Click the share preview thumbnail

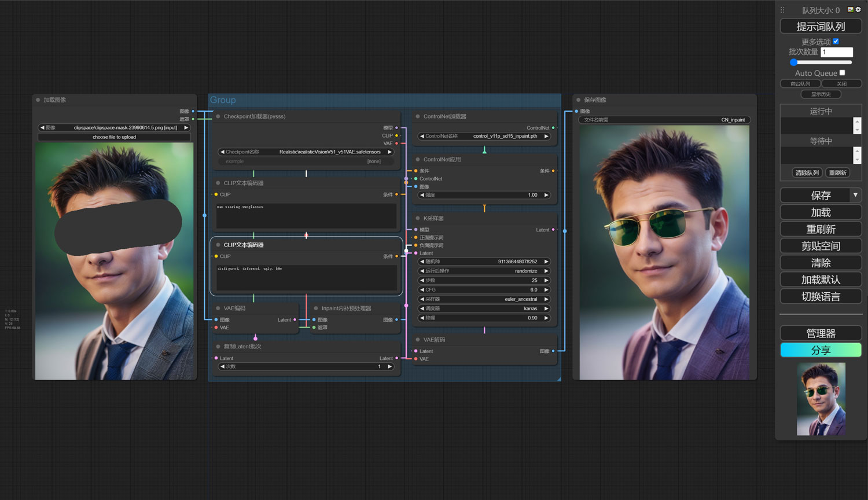coord(821,399)
